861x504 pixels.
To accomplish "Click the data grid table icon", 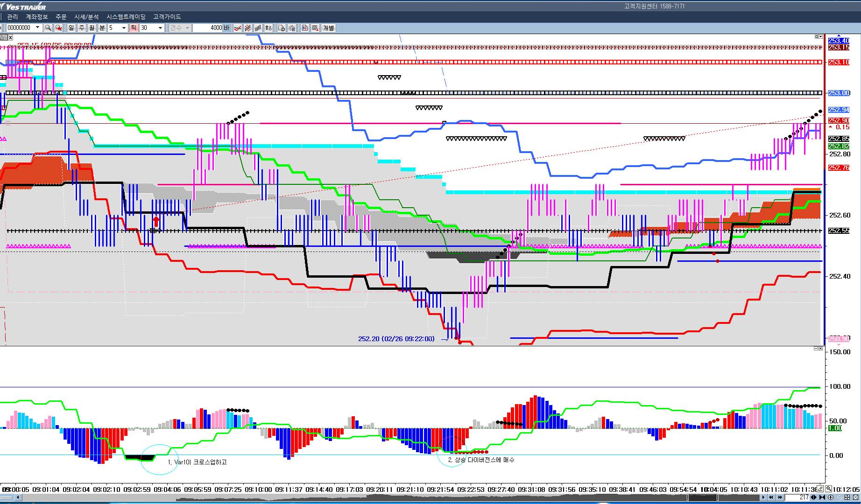I will [315, 28].
